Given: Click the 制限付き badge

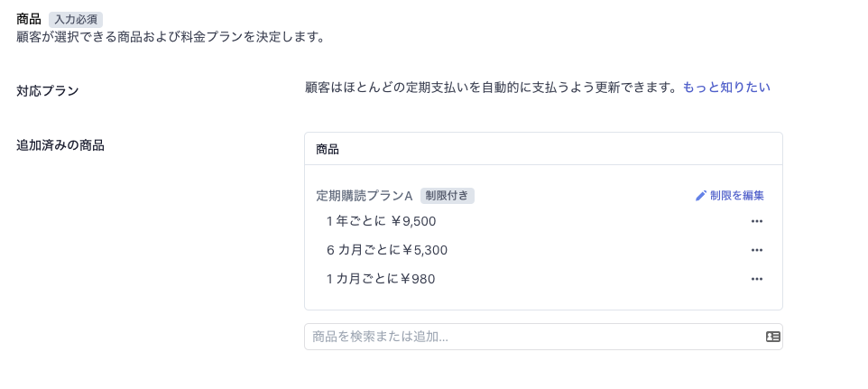Looking at the screenshot, I should (x=448, y=196).
